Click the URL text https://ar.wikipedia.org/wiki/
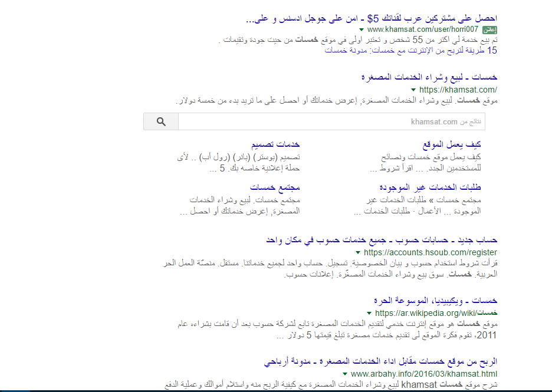Screen dimensions: 552x392 pos(436,313)
